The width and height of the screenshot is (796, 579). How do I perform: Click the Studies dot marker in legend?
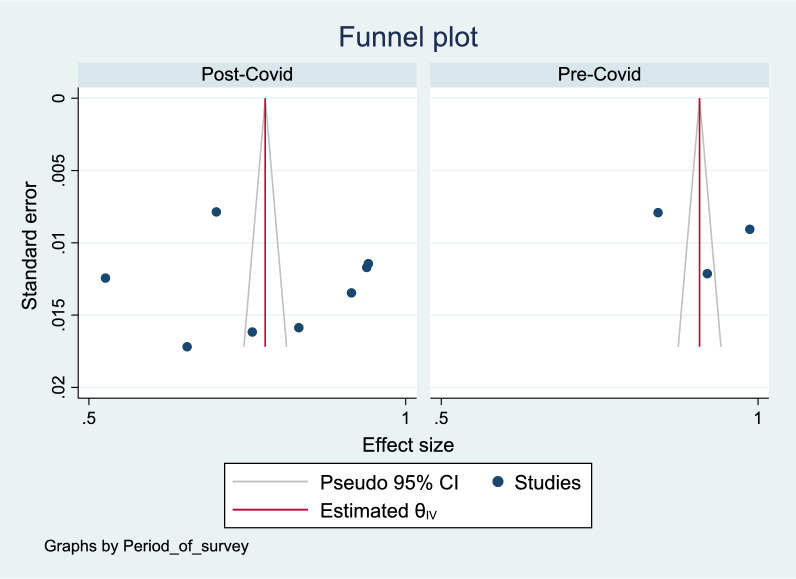point(498,482)
